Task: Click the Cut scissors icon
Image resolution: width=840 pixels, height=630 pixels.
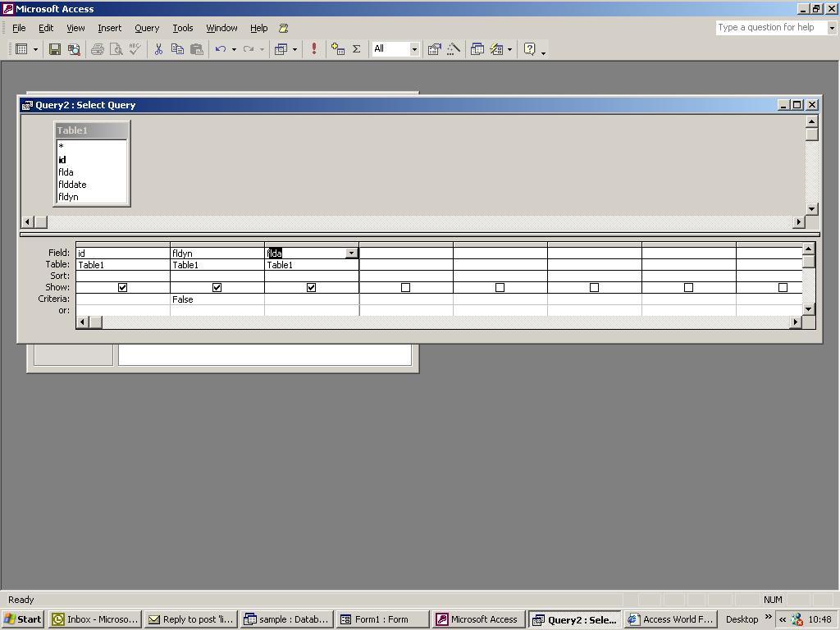Action: pyautogui.click(x=158, y=49)
